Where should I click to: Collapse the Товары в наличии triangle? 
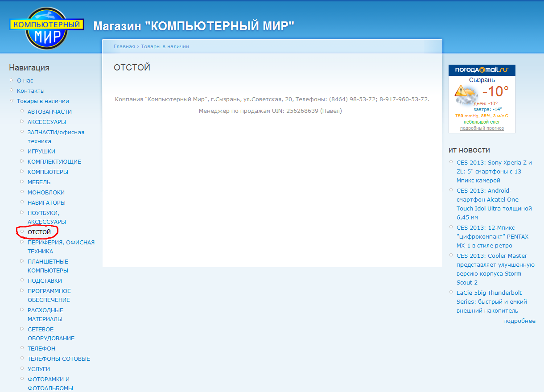(x=12, y=101)
